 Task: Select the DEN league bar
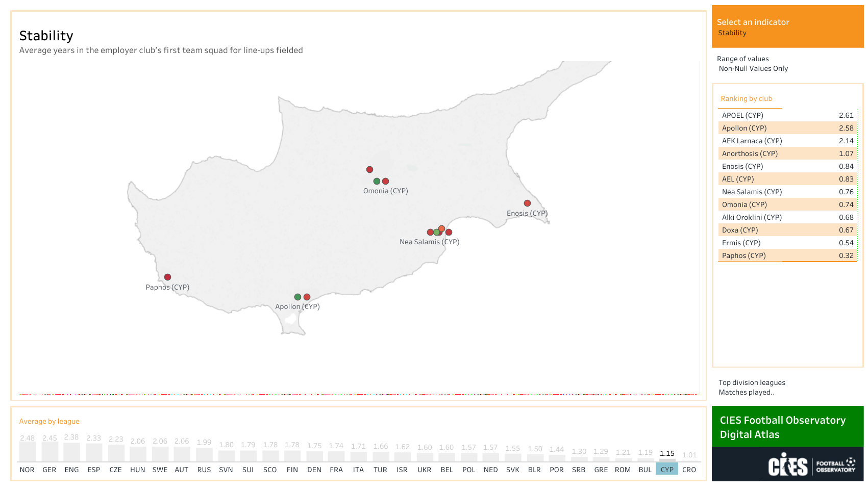tap(314, 456)
